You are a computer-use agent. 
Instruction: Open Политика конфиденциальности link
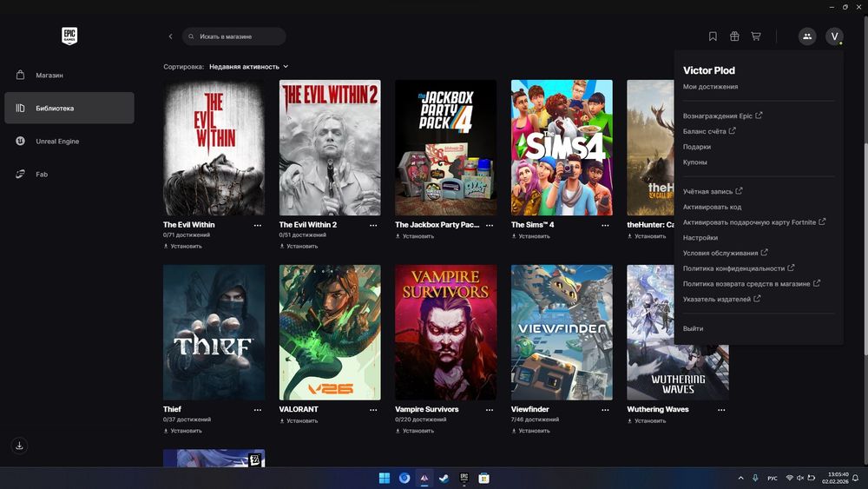(739, 268)
